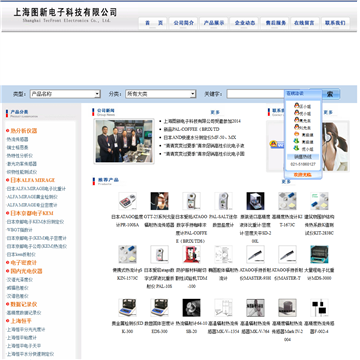
Task: Select the 激光功率传感器 subcategory link
Action: pyautogui.click(x=22, y=164)
